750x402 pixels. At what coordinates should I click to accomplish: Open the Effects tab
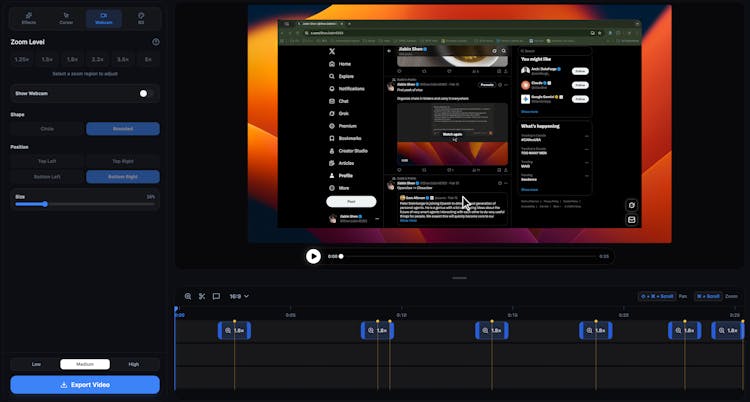tap(29, 18)
